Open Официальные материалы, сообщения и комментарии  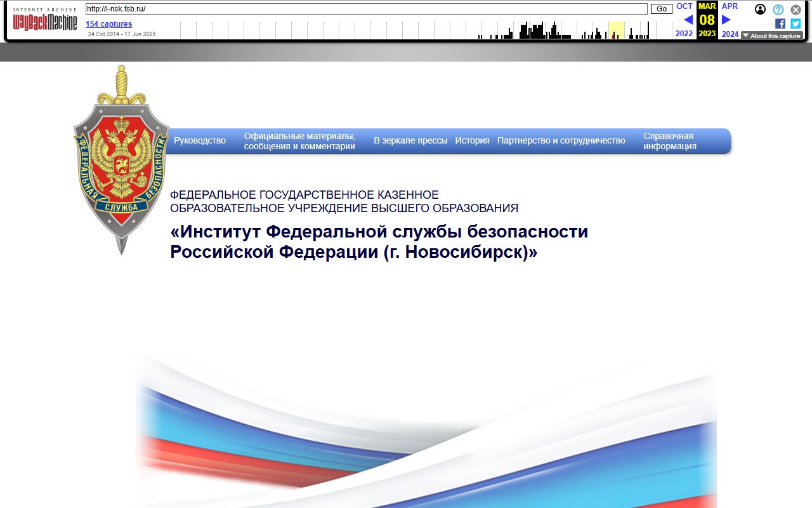tap(299, 141)
